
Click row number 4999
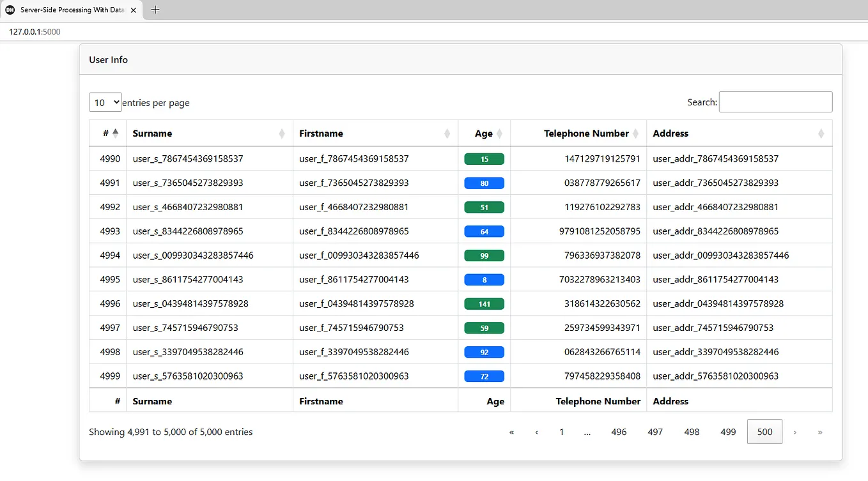tap(110, 376)
